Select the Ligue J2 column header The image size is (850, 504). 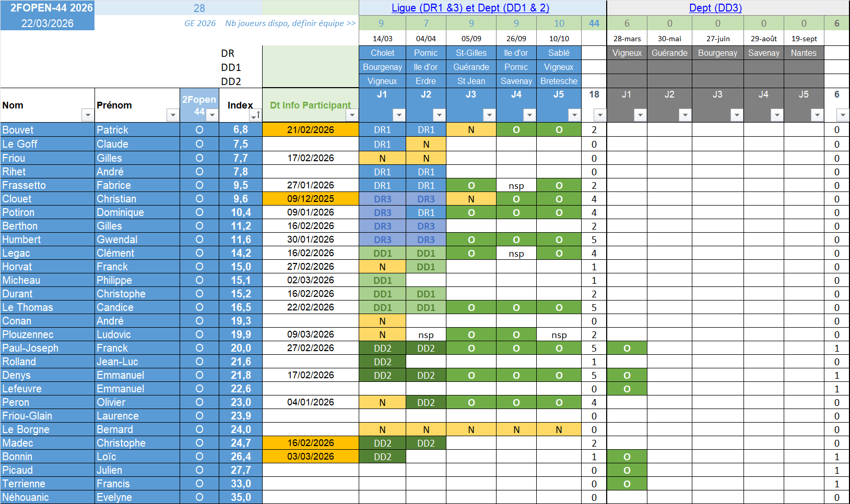tap(426, 94)
